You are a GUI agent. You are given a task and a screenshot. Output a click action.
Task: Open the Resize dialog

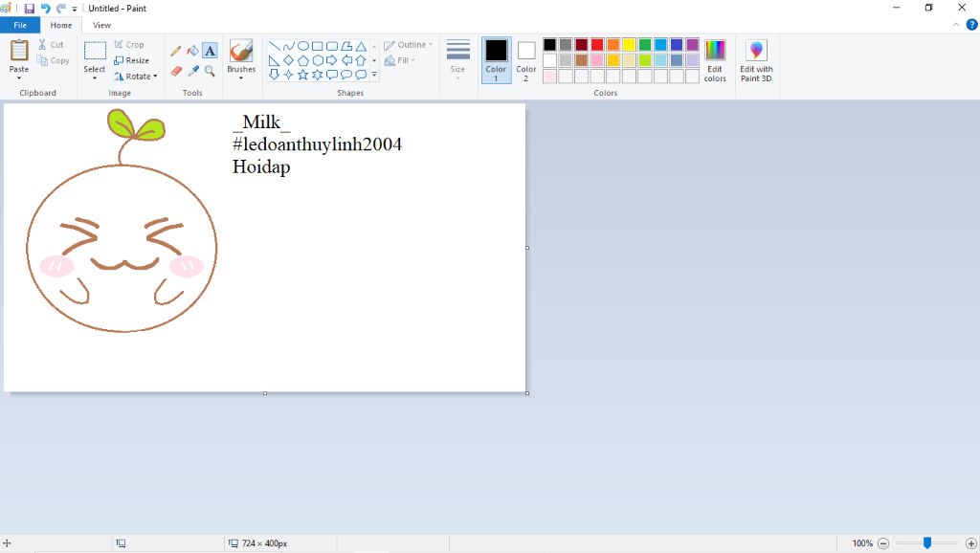coord(132,60)
